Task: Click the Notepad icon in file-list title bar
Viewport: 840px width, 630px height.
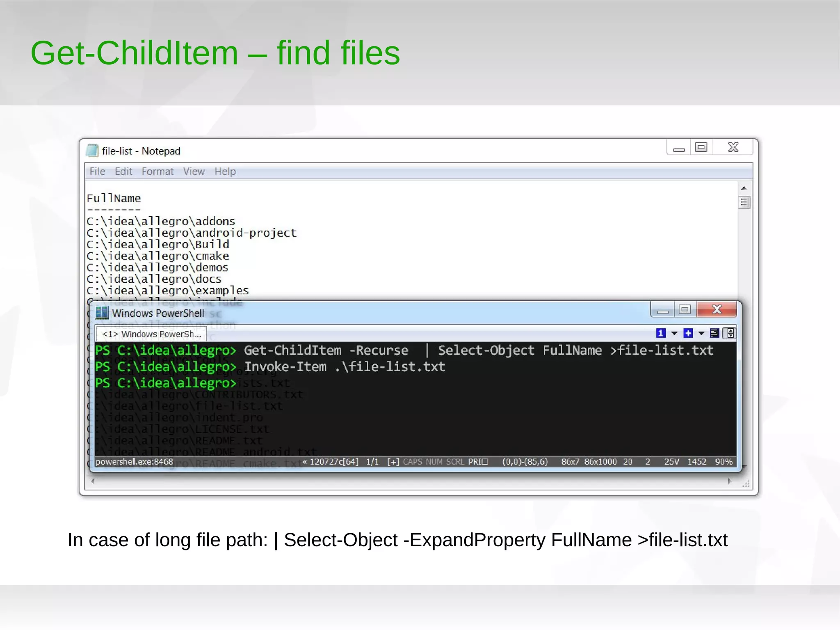Action: coord(92,151)
